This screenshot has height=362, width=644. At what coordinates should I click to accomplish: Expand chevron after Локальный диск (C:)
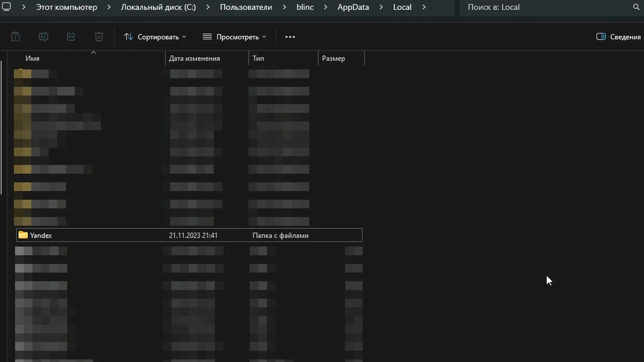click(208, 7)
